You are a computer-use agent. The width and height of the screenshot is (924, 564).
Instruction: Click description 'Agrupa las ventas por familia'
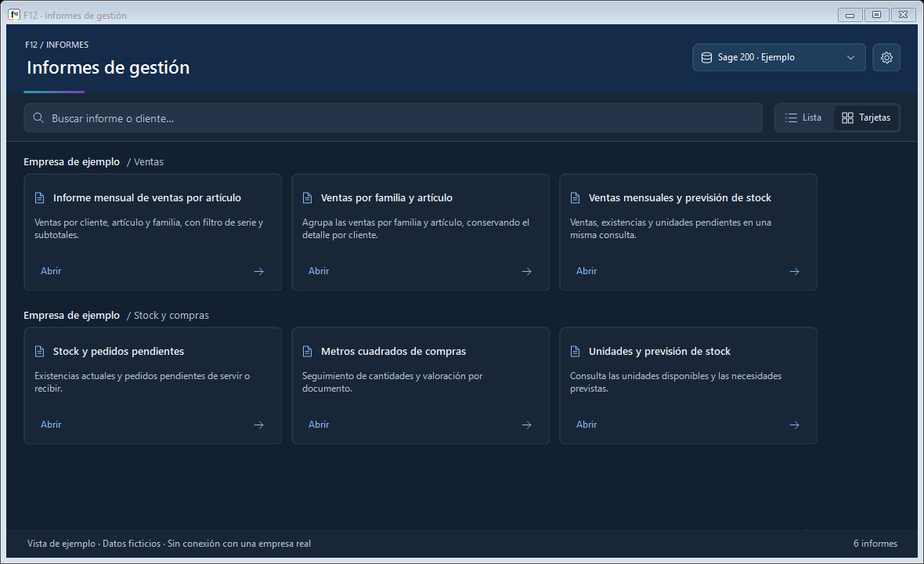pyautogui.click(x=416, y=229)
